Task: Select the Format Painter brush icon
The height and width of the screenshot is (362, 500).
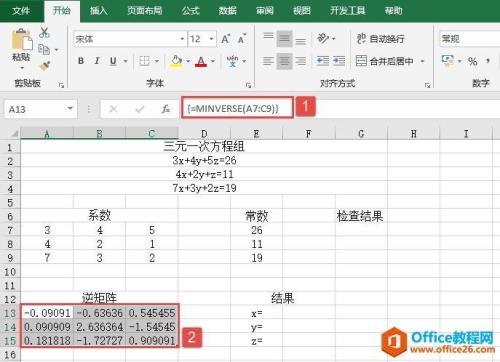Action: click(45, 66)
